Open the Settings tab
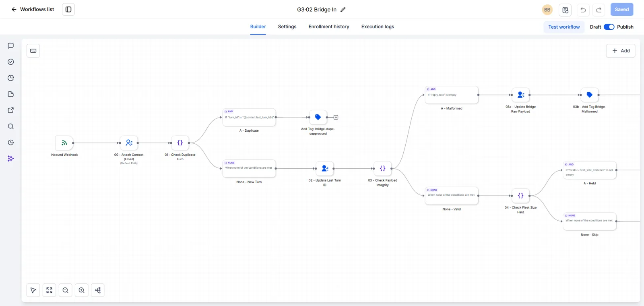 coord(287,27)
